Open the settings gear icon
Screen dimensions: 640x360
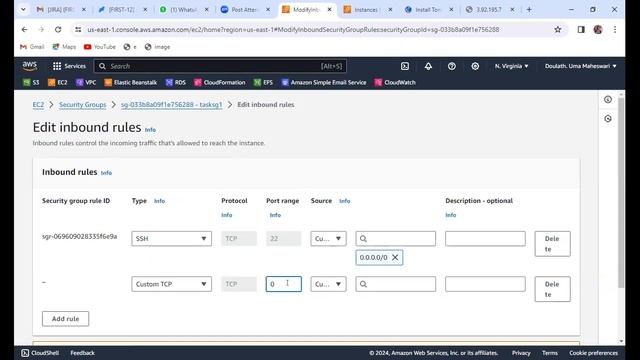(x=475, y=66)
